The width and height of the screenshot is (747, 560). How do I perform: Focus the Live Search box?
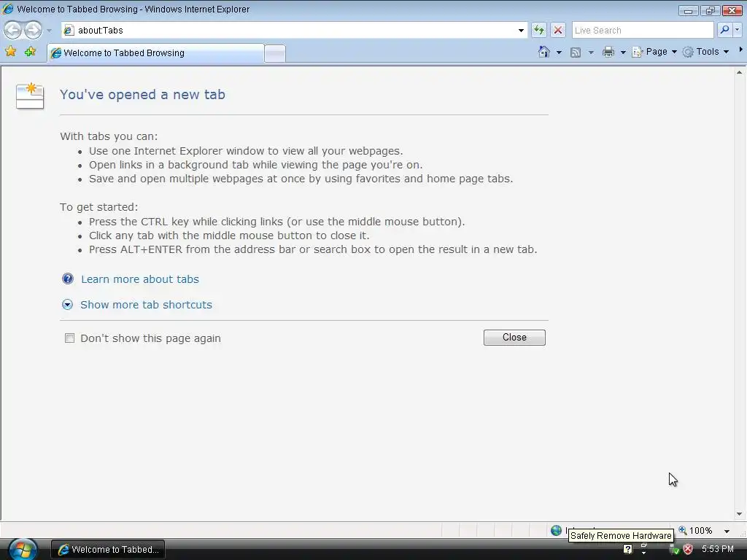[642, 31]
